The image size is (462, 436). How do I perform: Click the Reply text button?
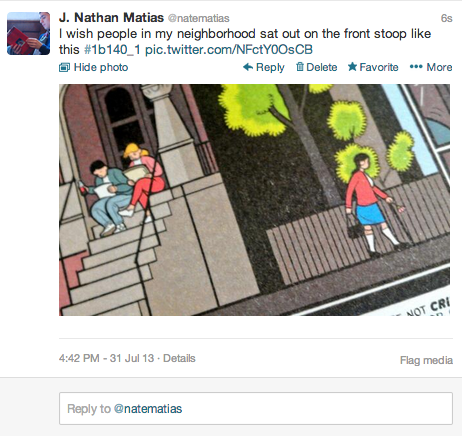270,67
